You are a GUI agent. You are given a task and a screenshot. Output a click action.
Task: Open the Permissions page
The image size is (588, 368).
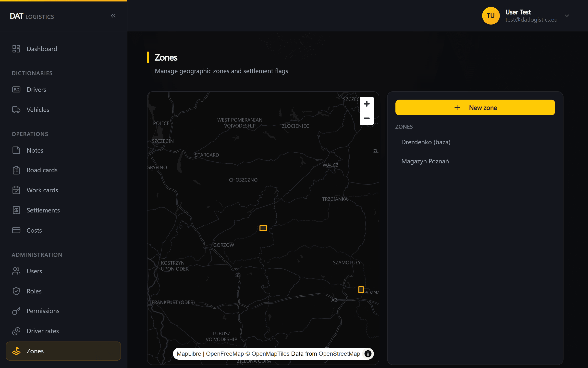click(x=63, y=311)
